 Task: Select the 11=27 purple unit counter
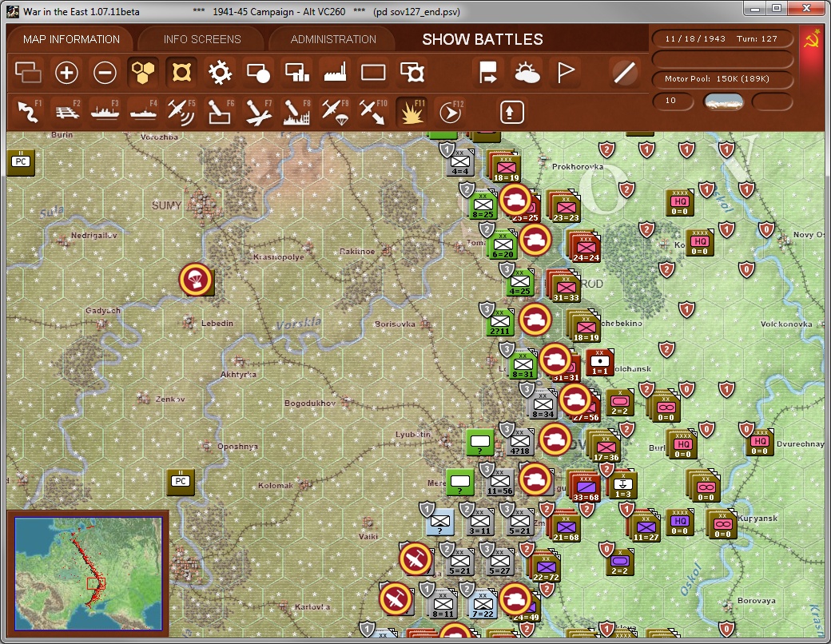point(645,527)
